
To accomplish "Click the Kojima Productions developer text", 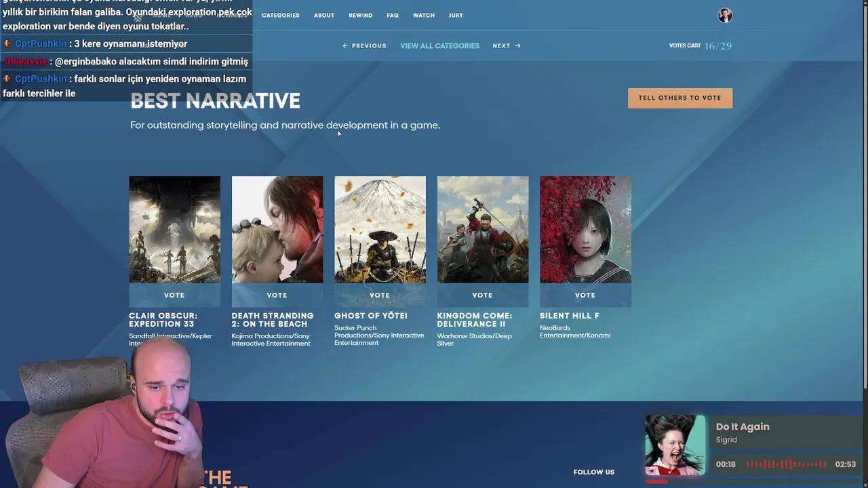I will pos(271,340).
